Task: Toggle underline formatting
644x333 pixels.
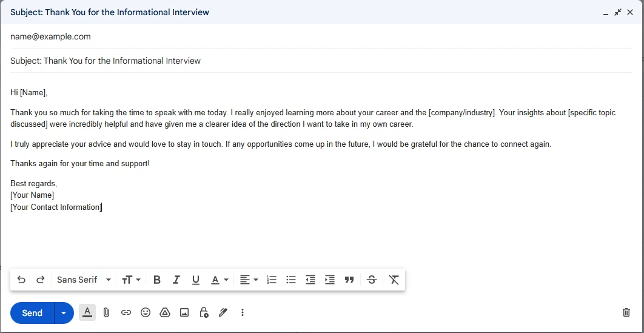Action: [x=196, y=280]
